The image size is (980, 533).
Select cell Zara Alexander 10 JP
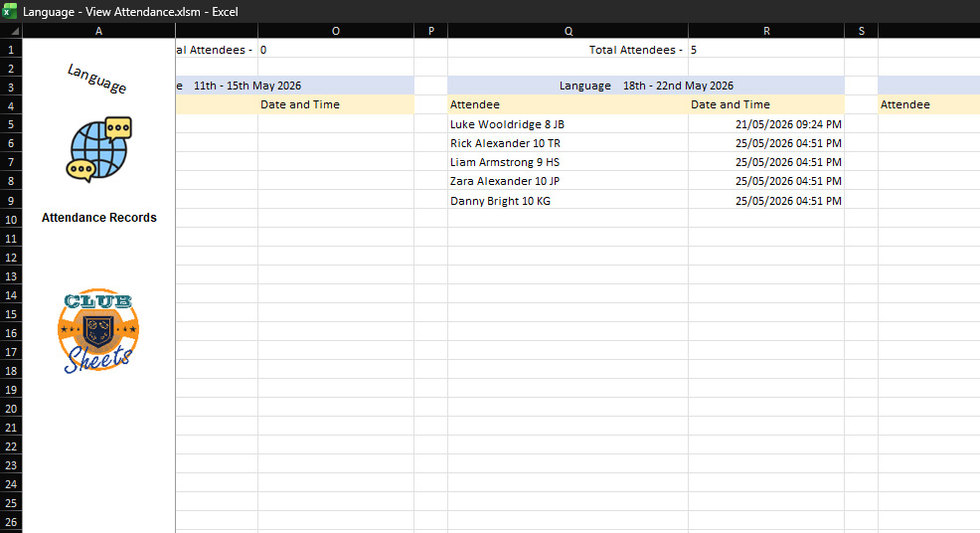click(x=569, y=181)
